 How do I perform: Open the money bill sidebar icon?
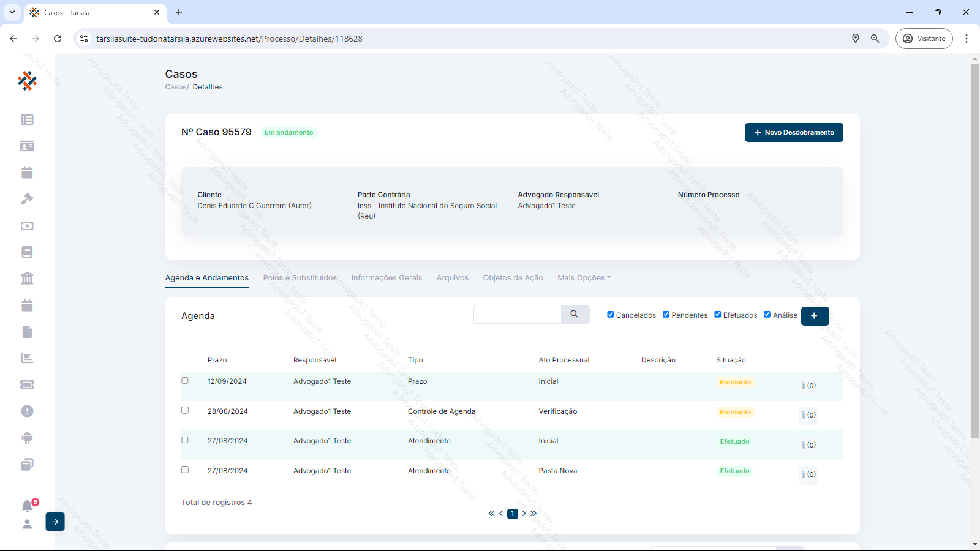(x=27, y=226)
